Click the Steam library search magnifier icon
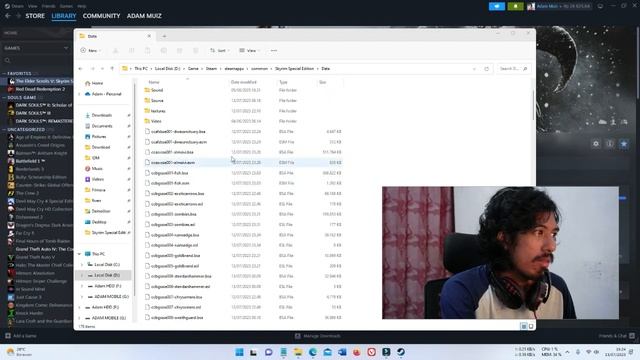 coord(7,60)
